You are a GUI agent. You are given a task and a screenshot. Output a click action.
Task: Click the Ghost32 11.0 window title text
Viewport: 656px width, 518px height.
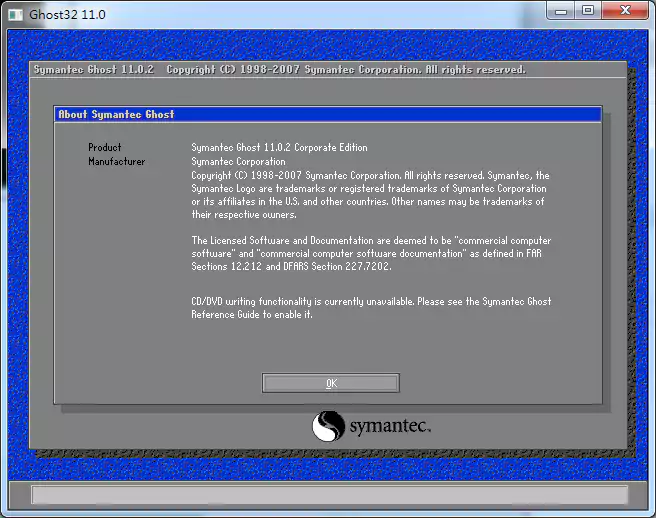pos(67,15)
